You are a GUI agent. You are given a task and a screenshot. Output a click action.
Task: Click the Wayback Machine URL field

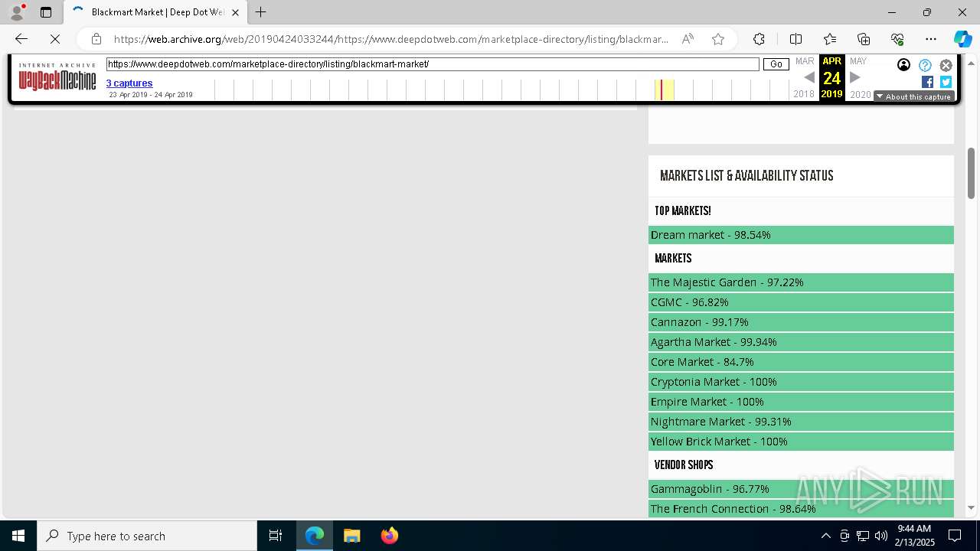pyautogui.click(x=433, y=64)
